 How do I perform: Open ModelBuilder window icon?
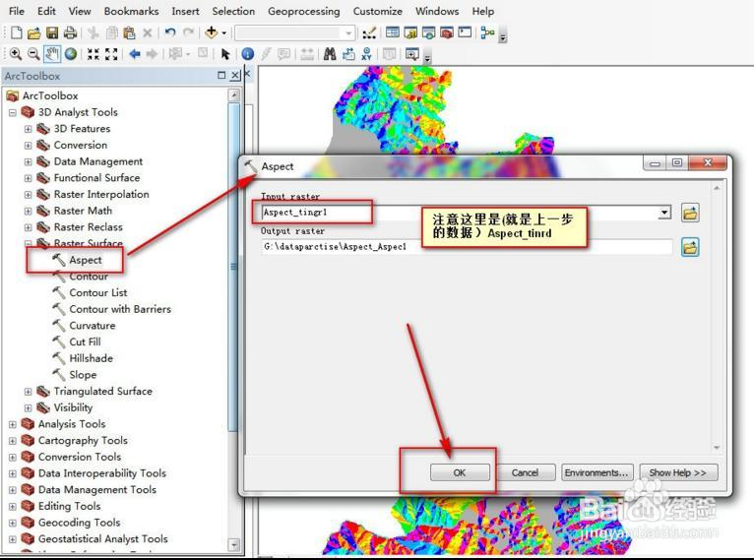tap(487, 32)
